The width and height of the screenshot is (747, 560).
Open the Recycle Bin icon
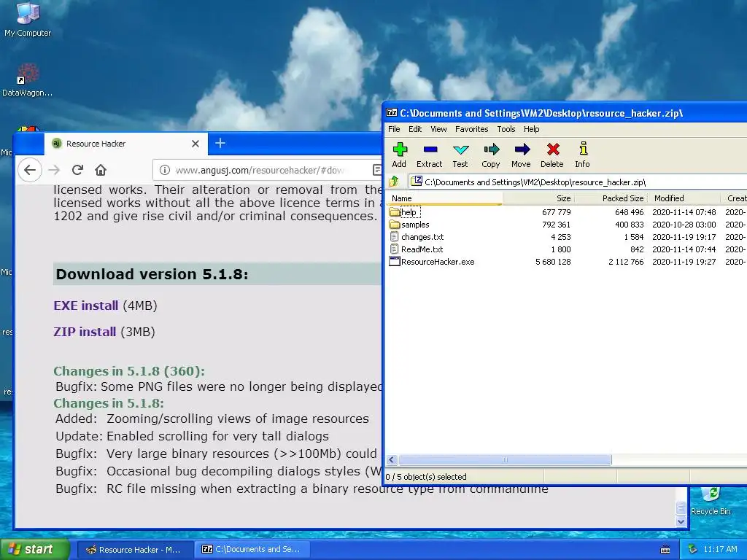coord(711,502)
